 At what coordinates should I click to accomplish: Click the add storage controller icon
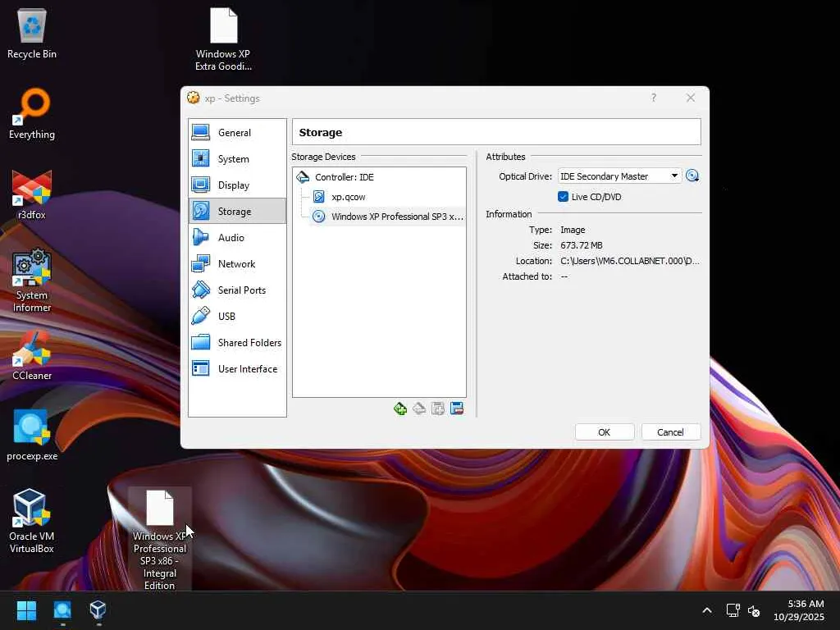click(400, 409)
